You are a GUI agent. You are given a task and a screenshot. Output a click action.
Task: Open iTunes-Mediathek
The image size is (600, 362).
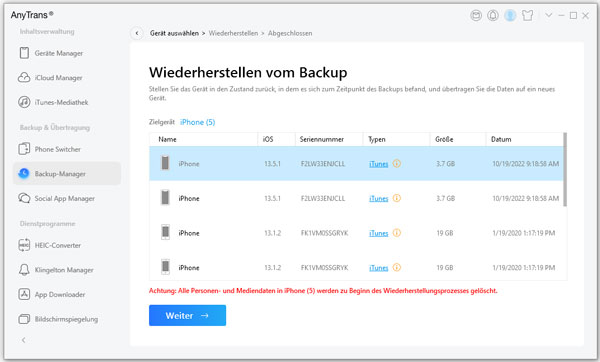[53, 102]
